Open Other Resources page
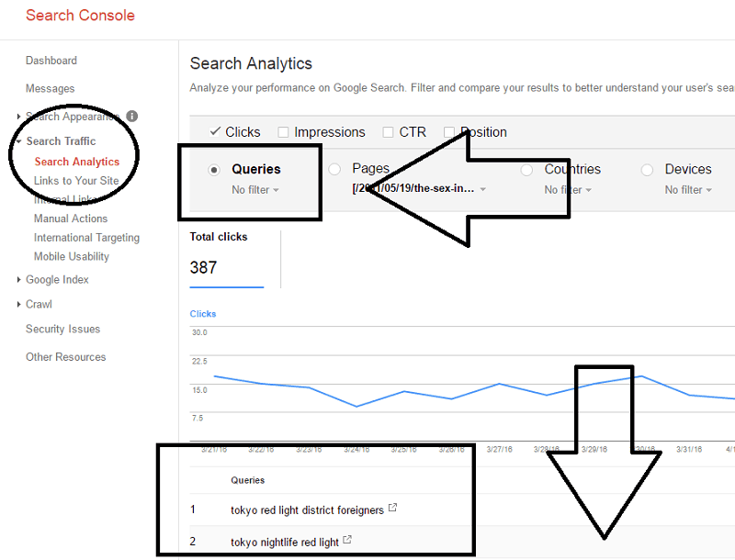This screenshot has height=560, width=735. [65, 357]
